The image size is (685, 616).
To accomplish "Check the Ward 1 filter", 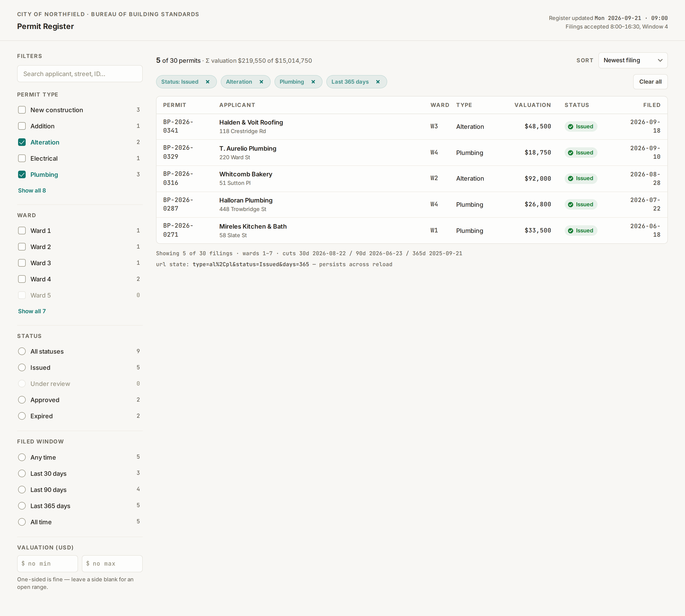I will click(22, 231).
